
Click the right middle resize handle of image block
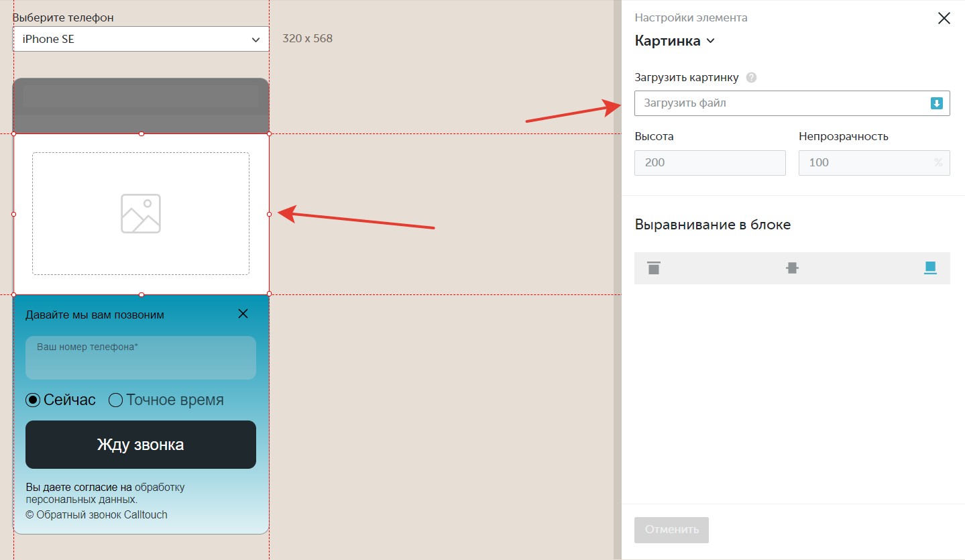[x=269, y=214]
